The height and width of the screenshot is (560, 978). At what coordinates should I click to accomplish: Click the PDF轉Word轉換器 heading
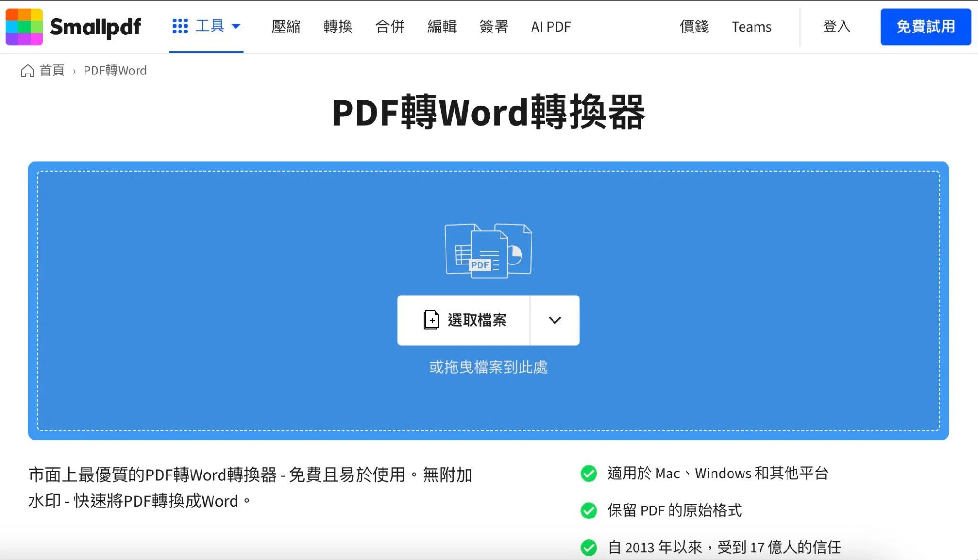coord(489,113)
